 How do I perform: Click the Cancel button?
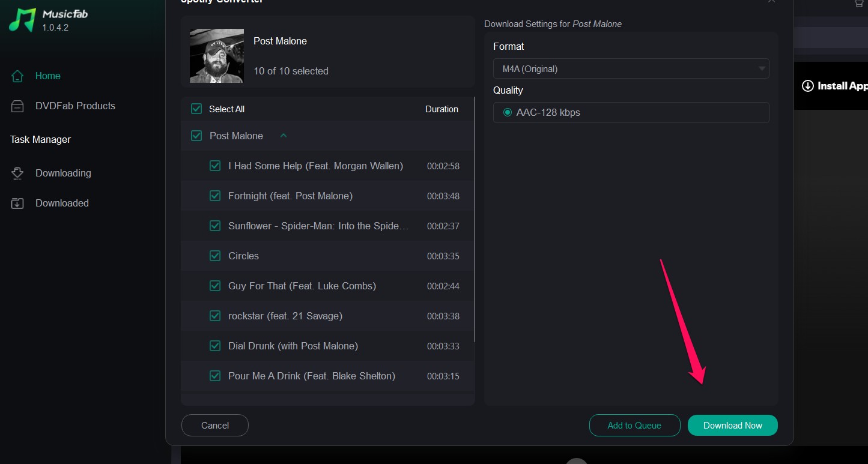click(215, 426)
